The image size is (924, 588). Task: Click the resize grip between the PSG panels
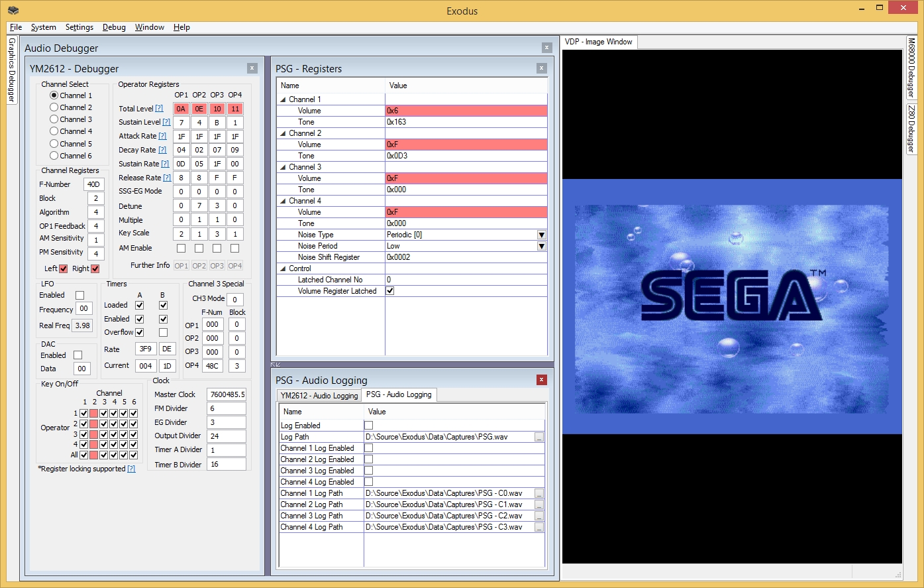(x=276, y=365)
